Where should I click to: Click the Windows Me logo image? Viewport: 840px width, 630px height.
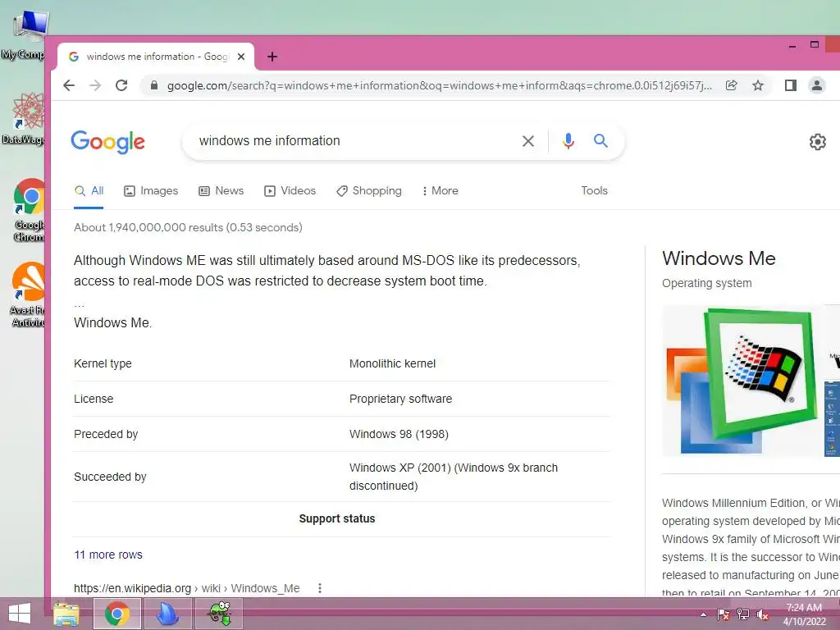pos(742,381)
